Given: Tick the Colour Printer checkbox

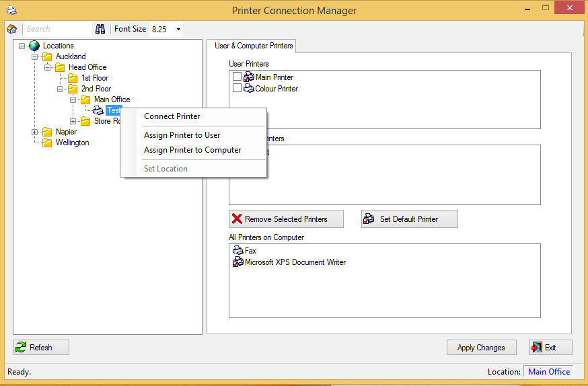Looking at the screenshot, I should 237,88.
